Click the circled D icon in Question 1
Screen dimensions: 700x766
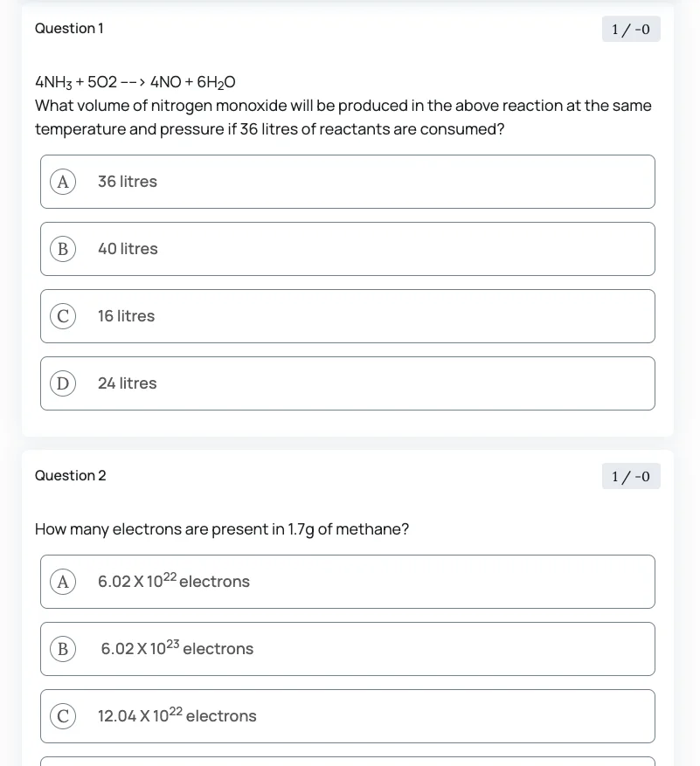pos(62,383)
